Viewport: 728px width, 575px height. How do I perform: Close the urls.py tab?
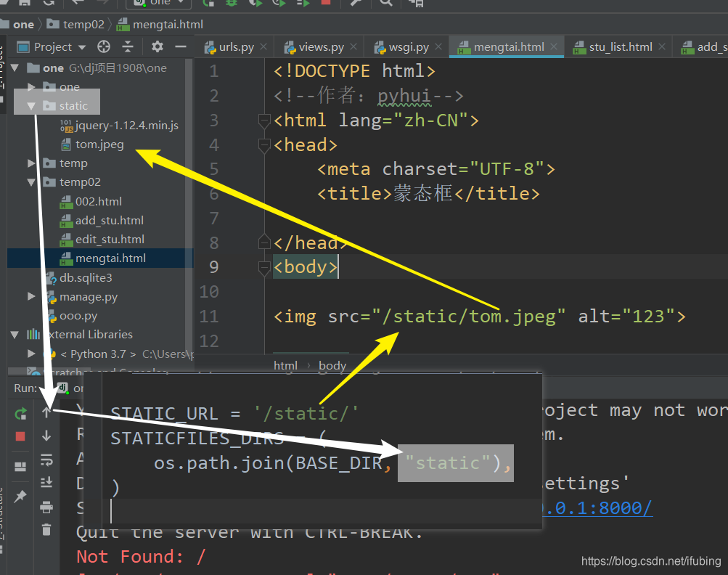tap(263, 46)
